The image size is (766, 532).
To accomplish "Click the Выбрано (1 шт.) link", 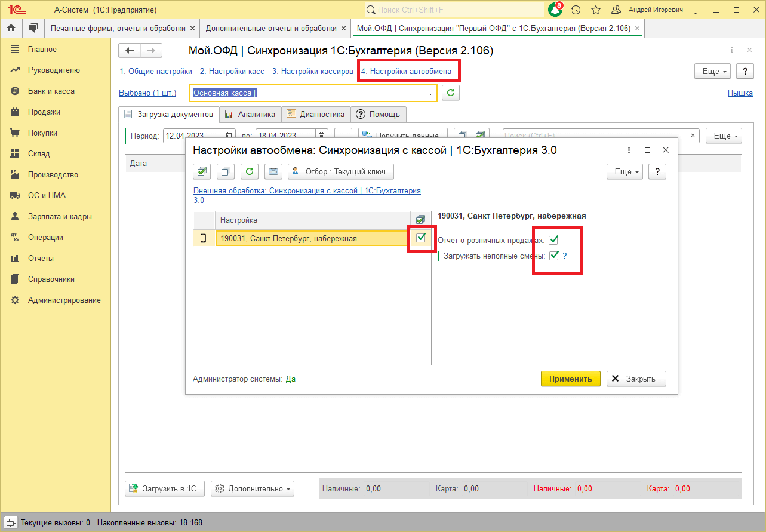I will point(147,93).
